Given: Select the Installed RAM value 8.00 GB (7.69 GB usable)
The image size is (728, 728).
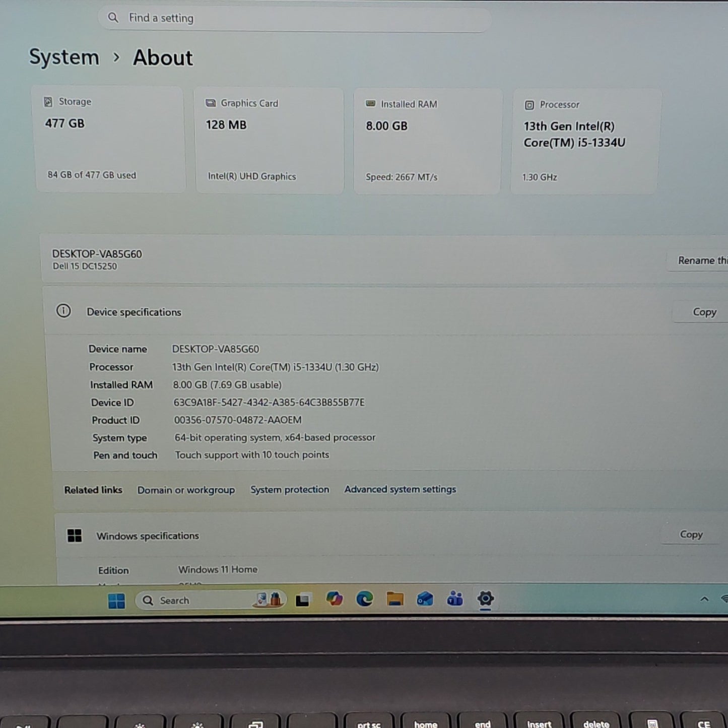Looking at the screenshot, I should point(227,385).
